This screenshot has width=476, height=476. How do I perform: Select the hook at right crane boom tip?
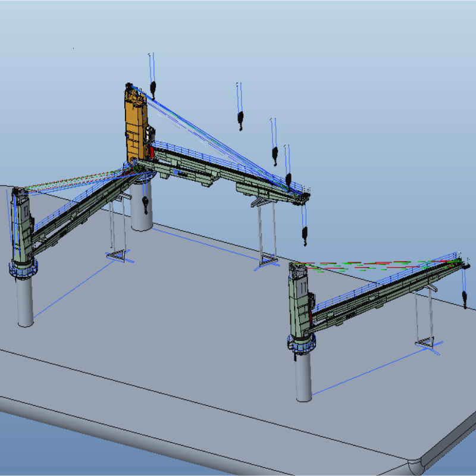coord(464,297)
